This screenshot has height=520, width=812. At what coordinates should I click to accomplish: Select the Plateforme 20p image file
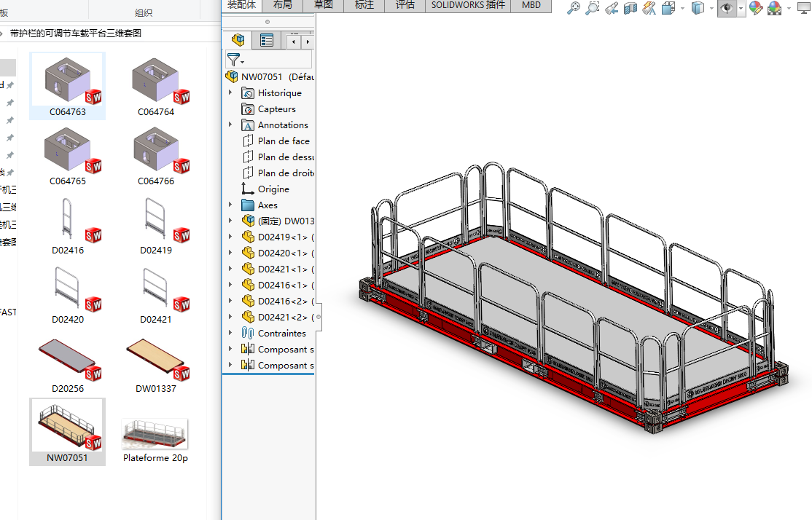tap(155, 436)
